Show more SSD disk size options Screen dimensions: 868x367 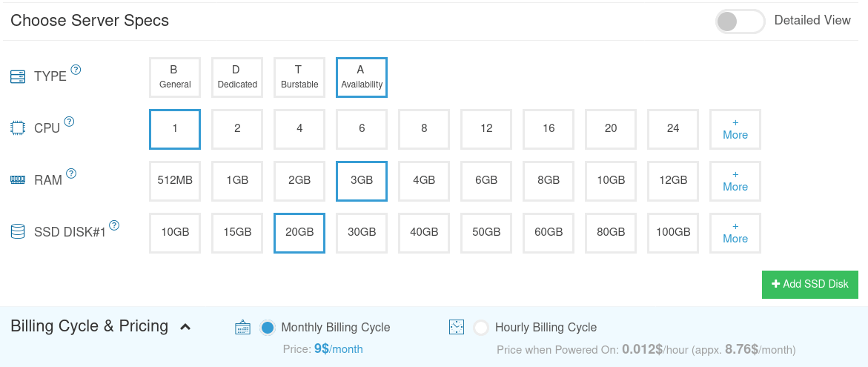735,233
